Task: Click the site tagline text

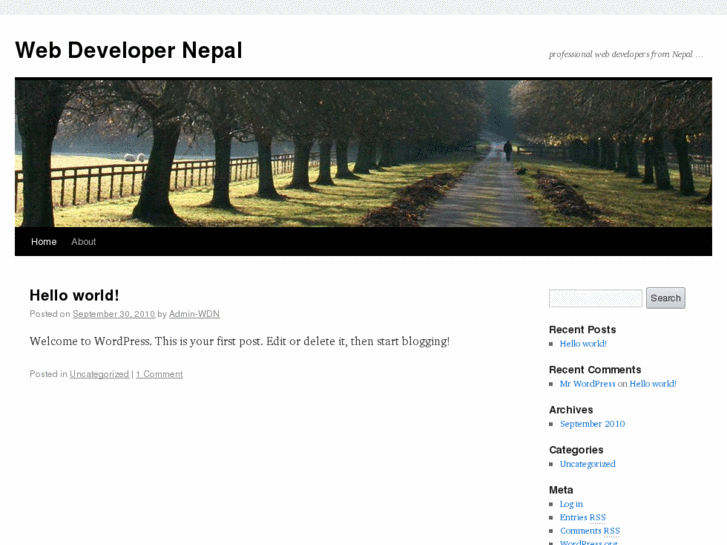Action: pos(626,54)
